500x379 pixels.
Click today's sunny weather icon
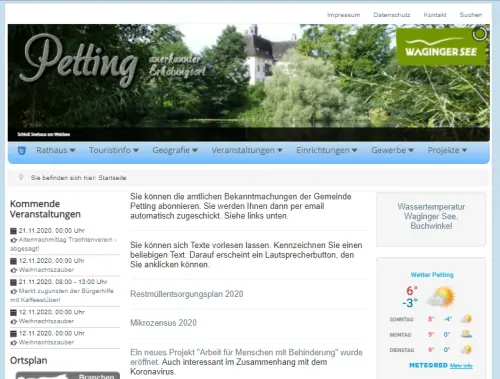click(x=441, y=297)
